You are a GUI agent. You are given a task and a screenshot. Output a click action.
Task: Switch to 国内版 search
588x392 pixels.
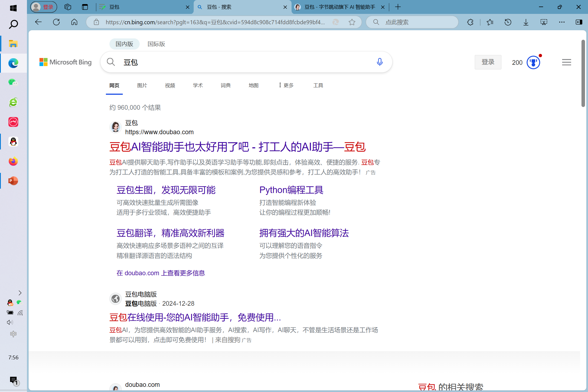point(124,44)
